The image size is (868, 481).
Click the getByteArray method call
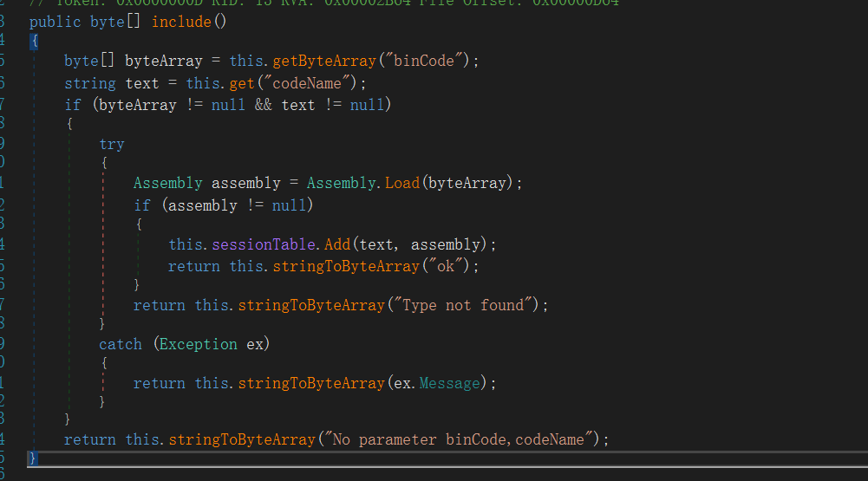324,61
